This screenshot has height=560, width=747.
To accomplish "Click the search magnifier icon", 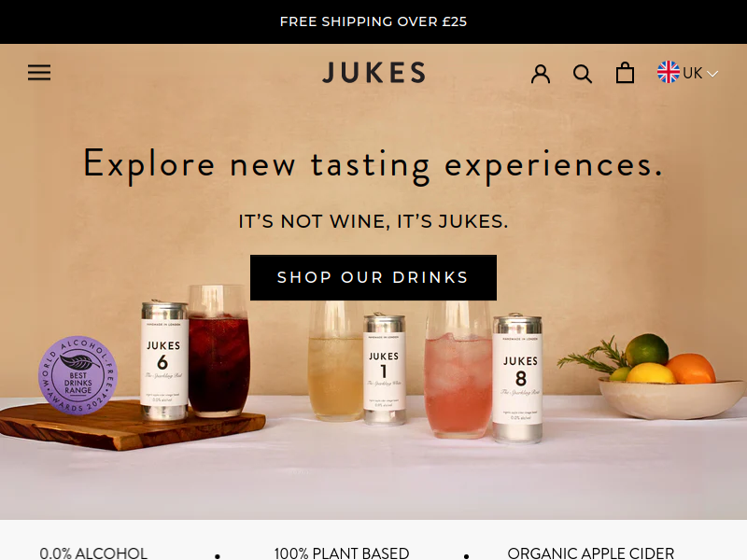I will click(x=582, y=74).
